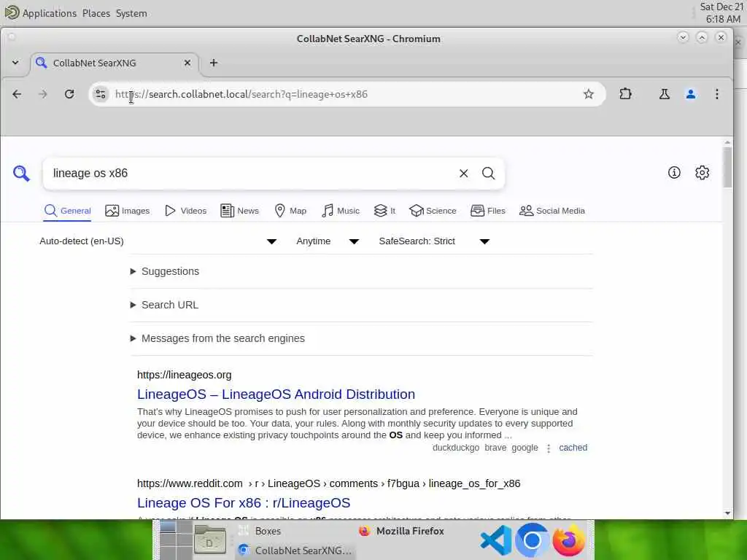Switch to the Social Media tab
This screenshot has height=560, width=747.
tap(551, 211)
